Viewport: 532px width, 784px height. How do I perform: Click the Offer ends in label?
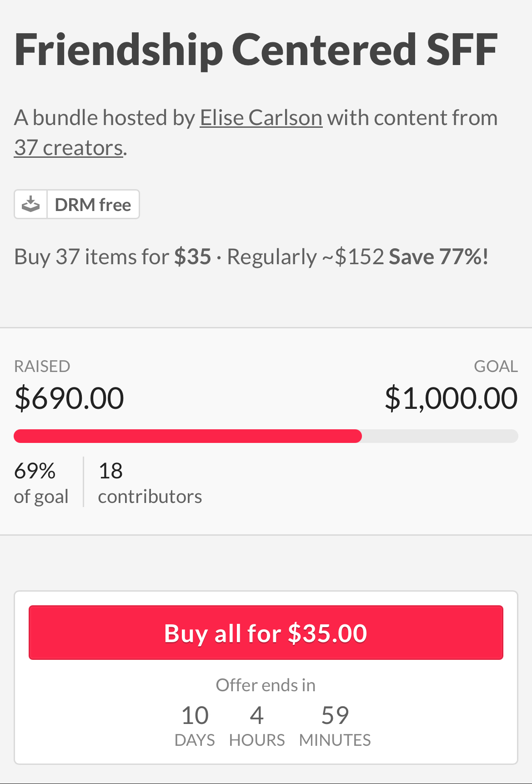[x=266, y=685]
